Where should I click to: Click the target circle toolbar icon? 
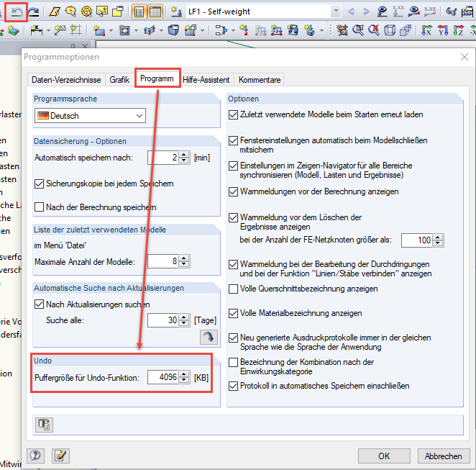86,12
